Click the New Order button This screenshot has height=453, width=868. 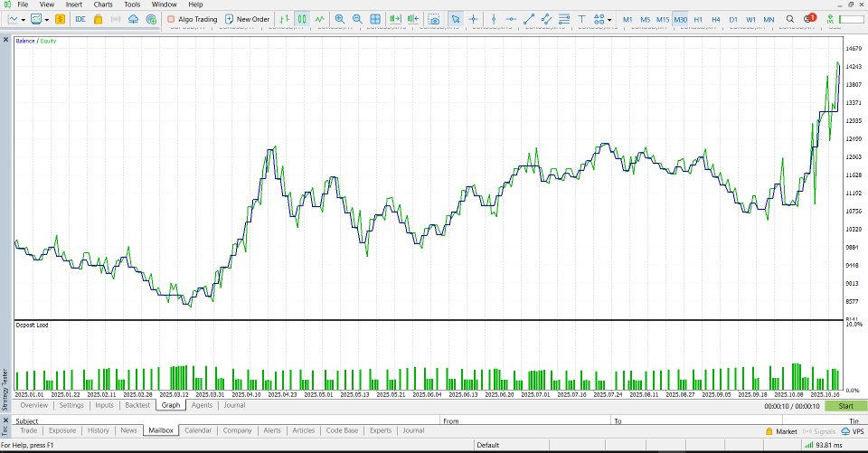click(247, 19)
